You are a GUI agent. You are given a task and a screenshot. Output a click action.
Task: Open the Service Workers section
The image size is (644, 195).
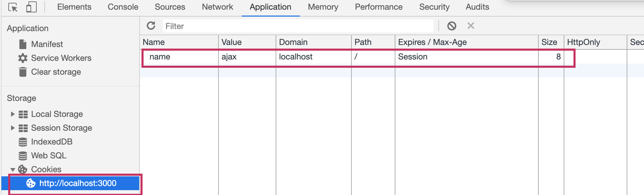61,58
